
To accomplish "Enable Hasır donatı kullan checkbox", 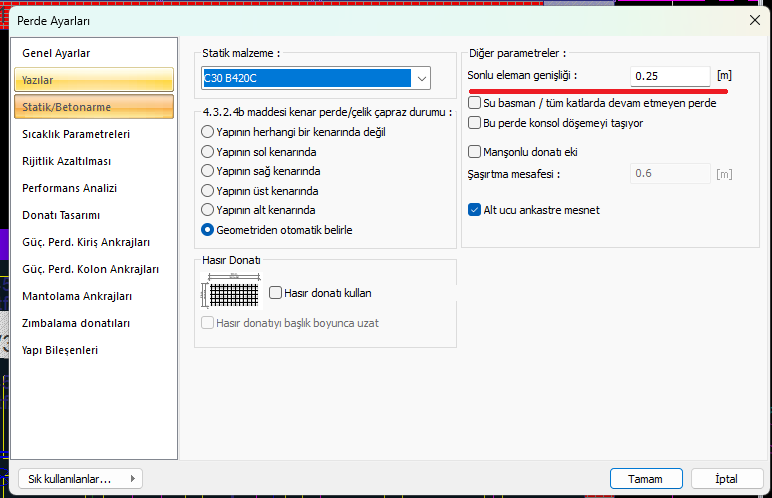I will pos(276,293).
